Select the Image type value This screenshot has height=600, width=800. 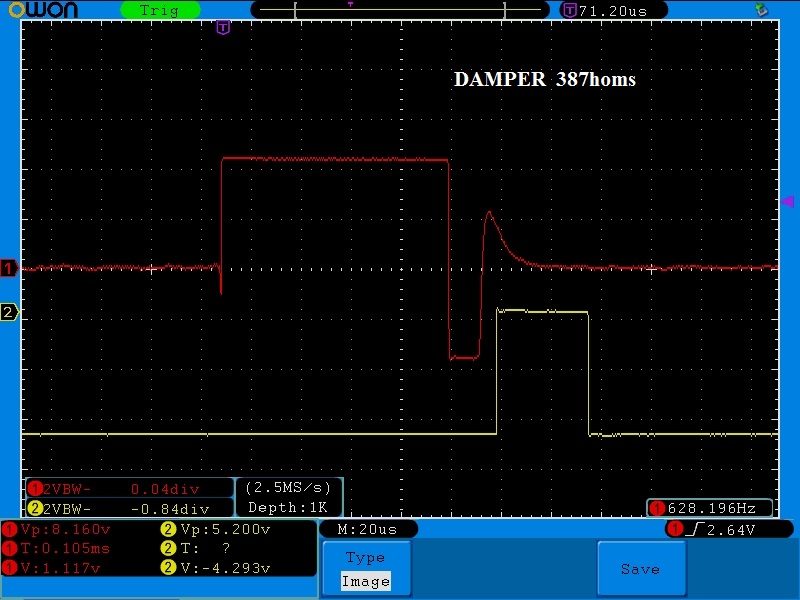pyautogui.click(x=366, y=581)
